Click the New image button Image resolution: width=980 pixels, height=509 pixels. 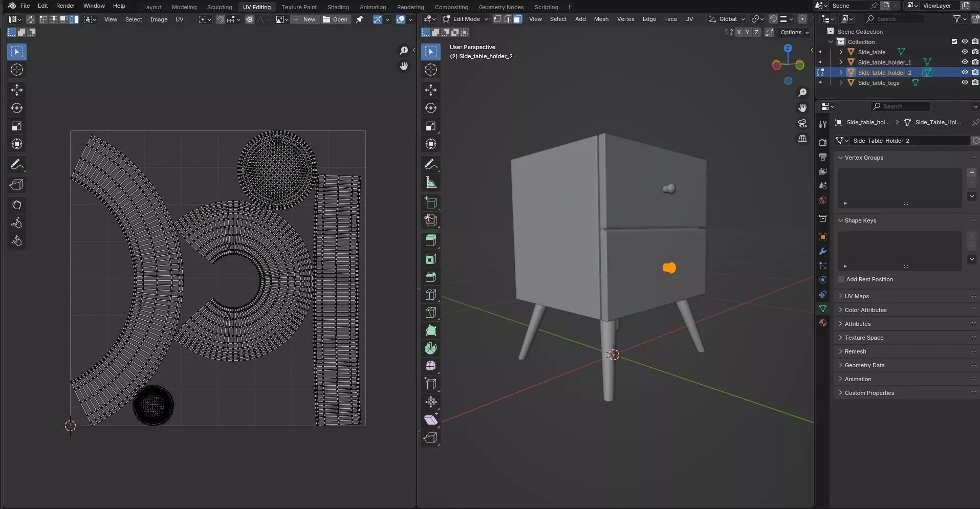tap(305, 19)
